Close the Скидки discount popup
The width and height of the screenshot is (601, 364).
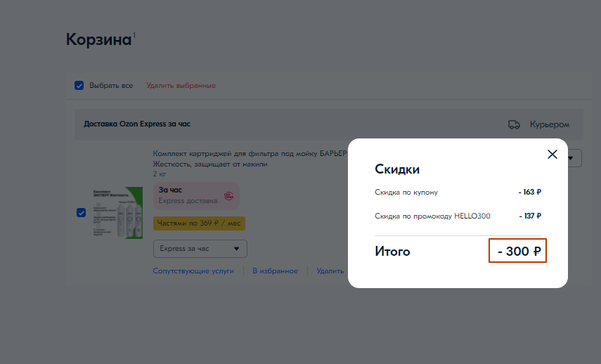click(552, 155)
